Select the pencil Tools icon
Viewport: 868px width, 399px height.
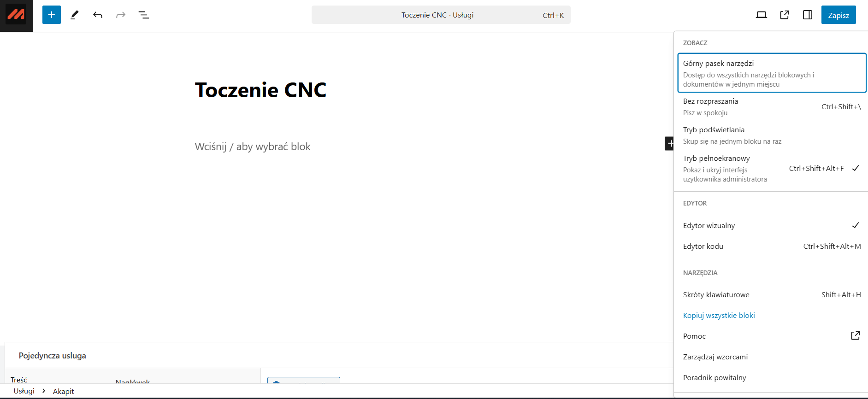(75, 15)
